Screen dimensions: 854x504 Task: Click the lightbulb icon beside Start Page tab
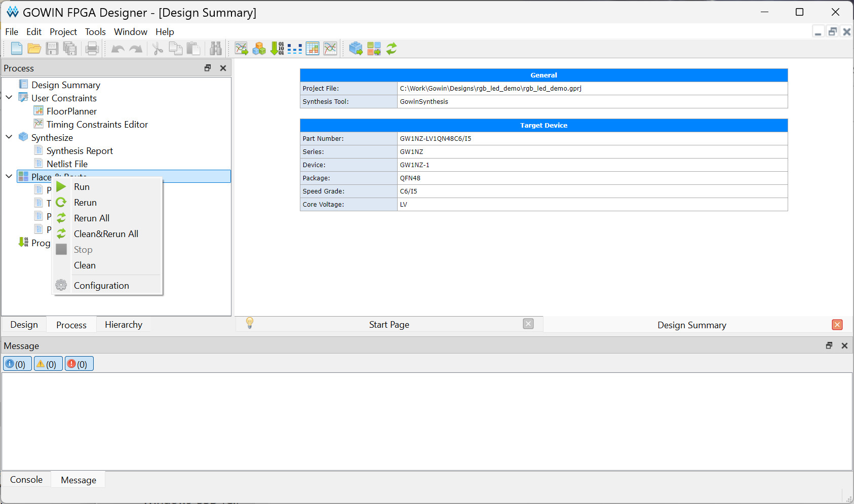[x=250, y=323]
